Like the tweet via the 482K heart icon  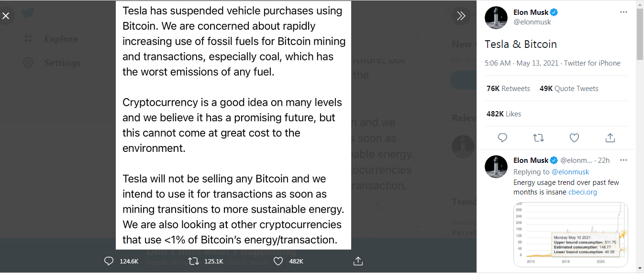(x=278, y=261)
